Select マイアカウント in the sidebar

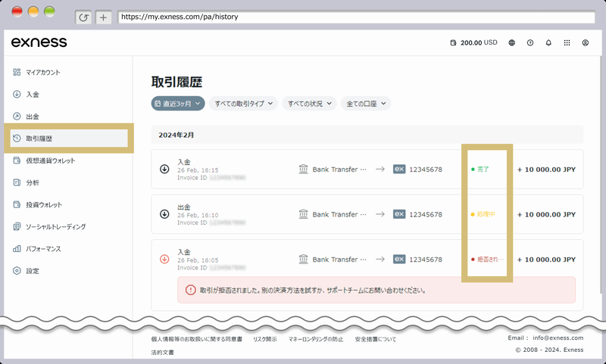click(x=42, y=73)
